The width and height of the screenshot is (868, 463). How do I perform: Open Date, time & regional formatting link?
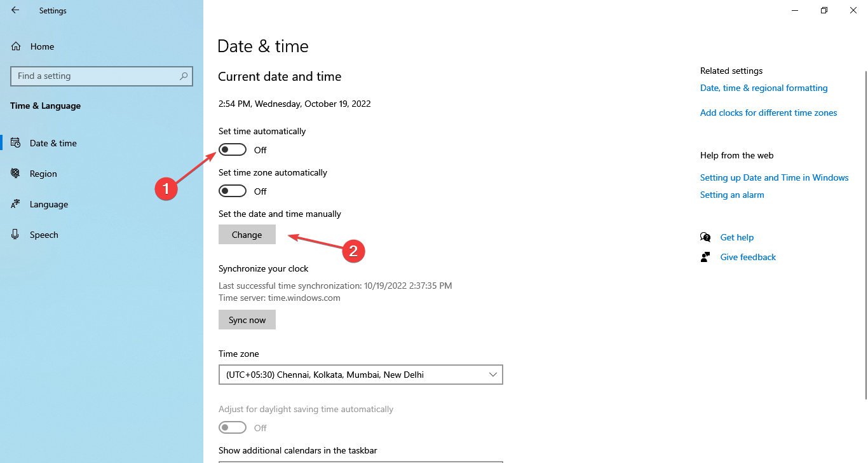click(764, 88)
